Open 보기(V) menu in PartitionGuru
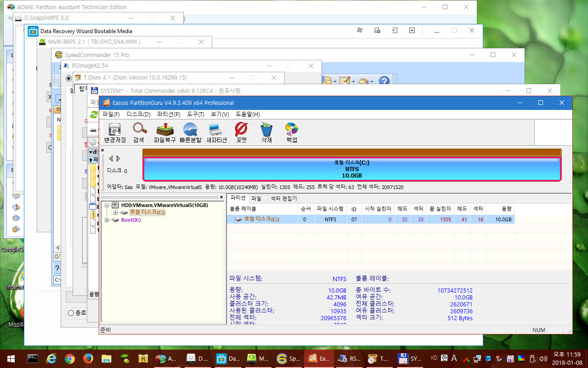Screen dimensions: 588x368 click(x=220, y=114)
